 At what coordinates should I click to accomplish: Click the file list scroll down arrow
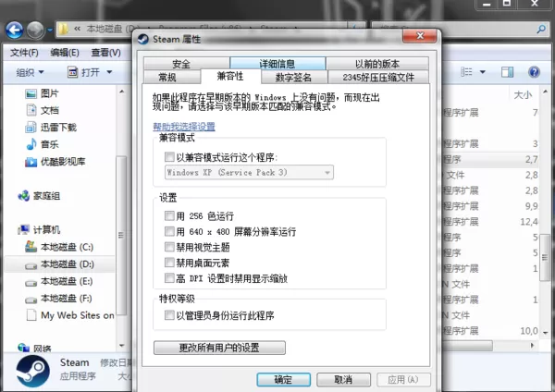pyautogui.click(x=545, y=333)
